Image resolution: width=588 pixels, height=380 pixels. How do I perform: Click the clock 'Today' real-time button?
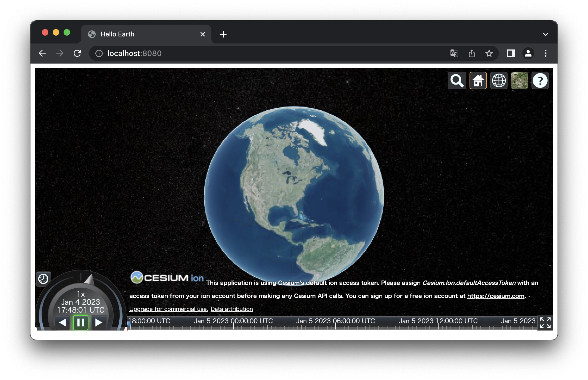point(43,279)
